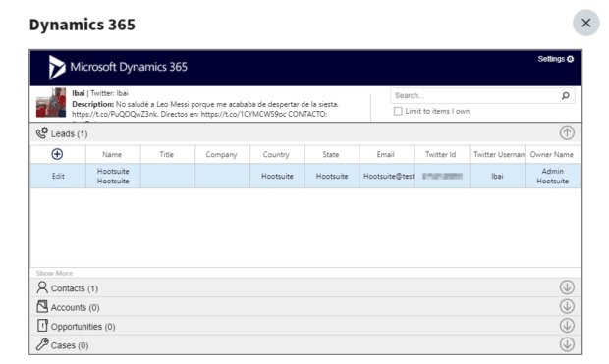The height and width of the screenshot is (364, 609).
Task: Click the Email column header
Action: (386, 154)
